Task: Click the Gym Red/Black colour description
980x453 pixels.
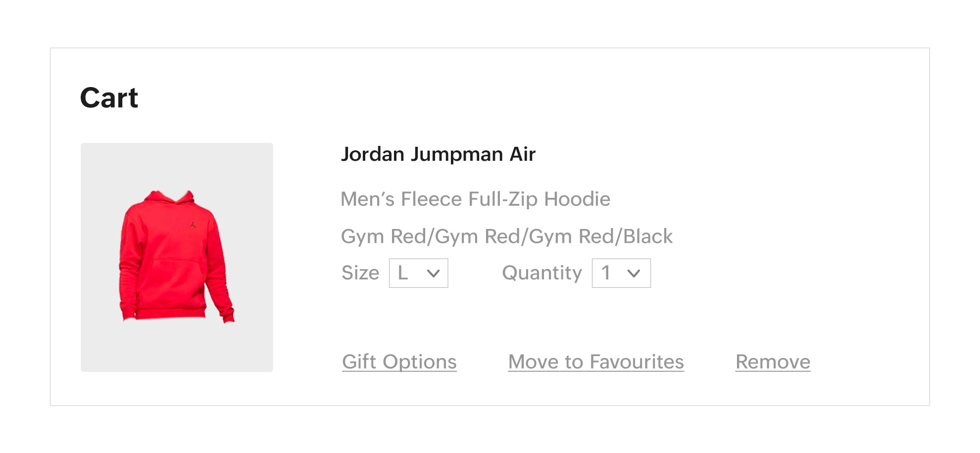Action: tap(506, 236)
